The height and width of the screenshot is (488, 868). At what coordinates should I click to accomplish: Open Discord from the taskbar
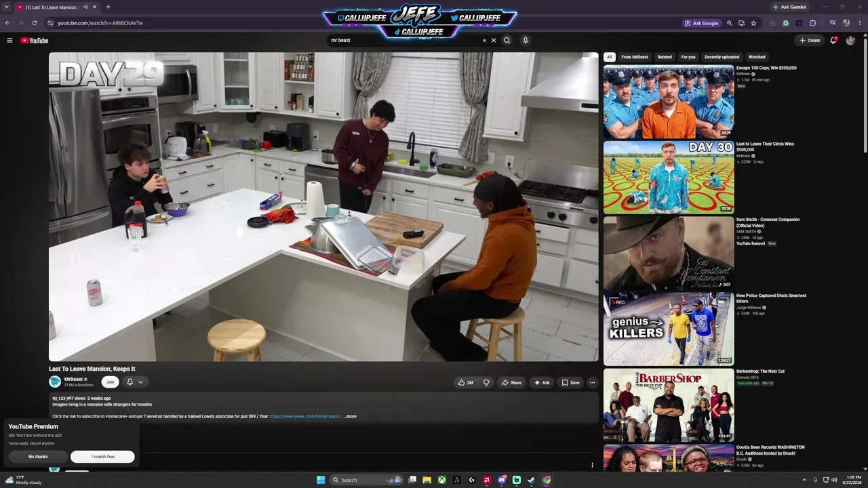[x=502, y=480]
